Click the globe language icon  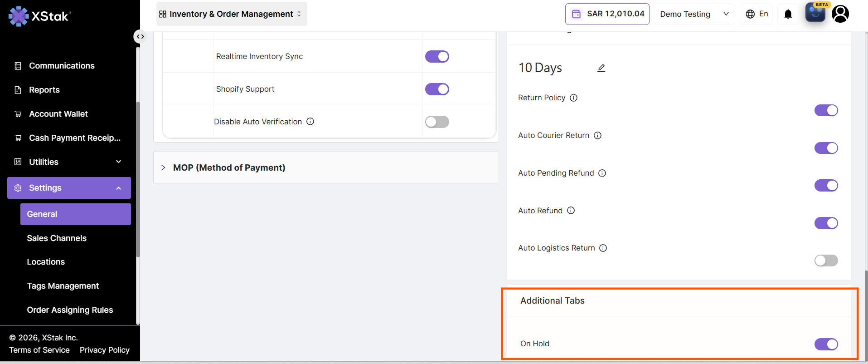(x=750, y=14)
